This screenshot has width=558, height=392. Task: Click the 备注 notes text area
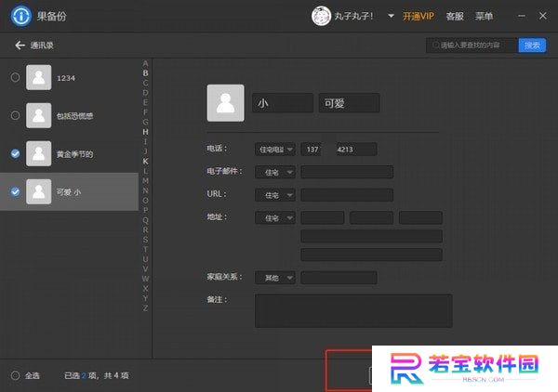click(353, 311)
